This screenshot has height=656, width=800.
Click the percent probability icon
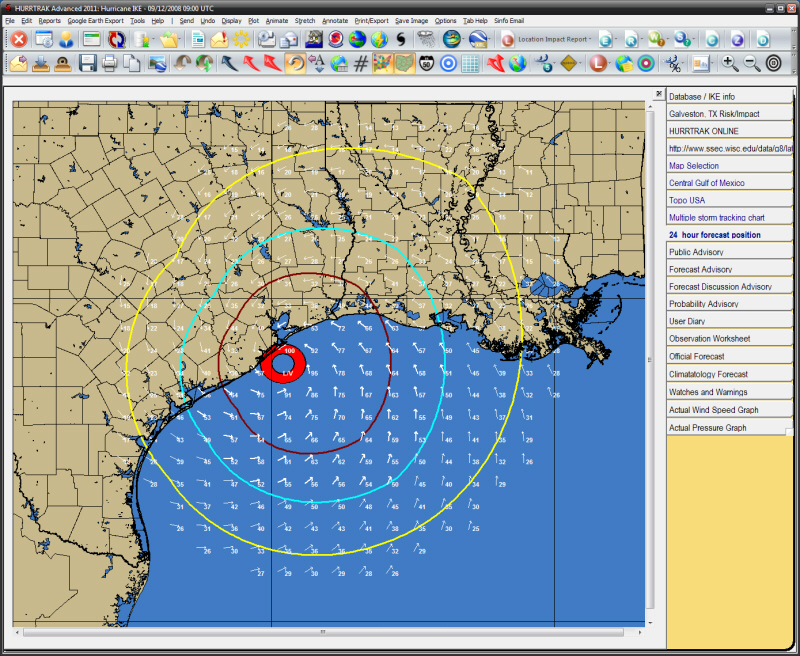coord(674,64)
